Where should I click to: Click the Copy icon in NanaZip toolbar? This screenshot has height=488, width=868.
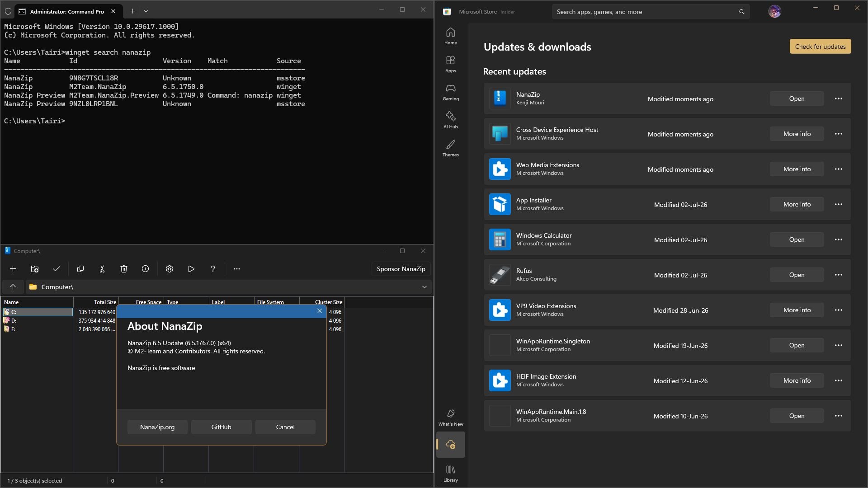pos(80,269)
